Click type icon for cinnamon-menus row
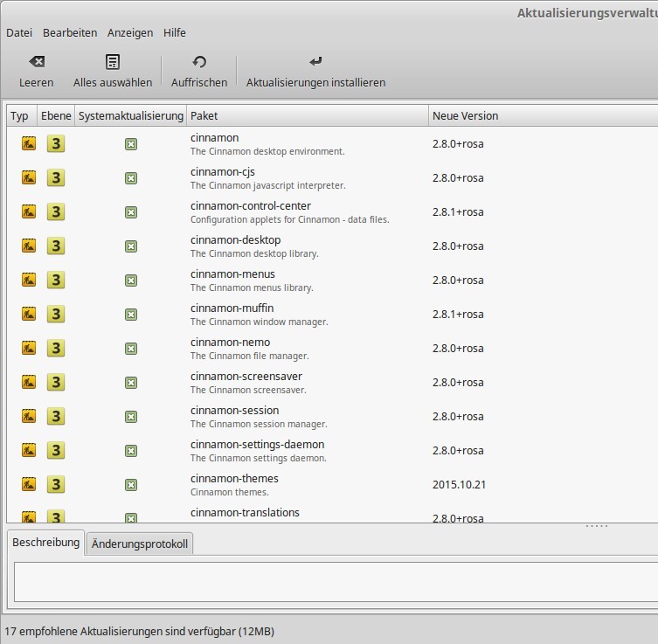Image resolution: width=658 pixels, height=644 pixels. click(x=29, y=280)
